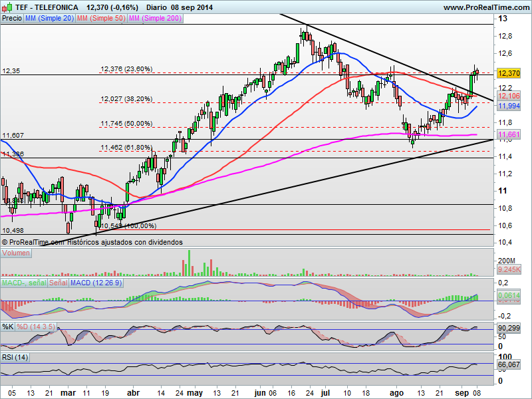Viewport: 532px width, 399px height.
Task: Click the 12,106 red MA value tag
Action: coord(509,96)
